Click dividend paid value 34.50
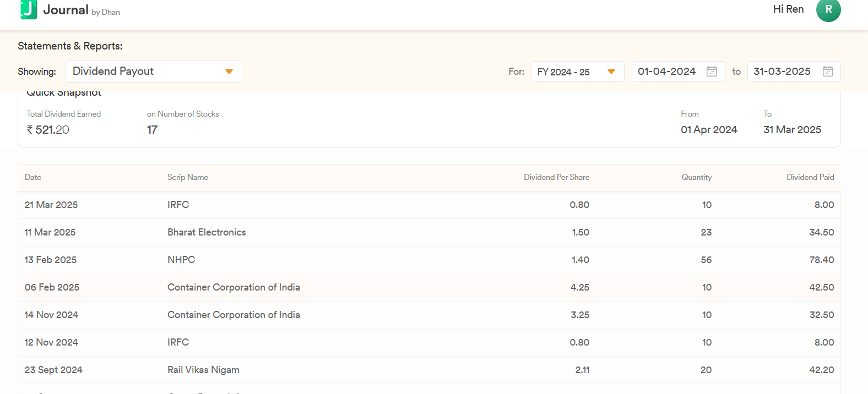The width and height of the screenshot is (868, 394). pos(821,232)
